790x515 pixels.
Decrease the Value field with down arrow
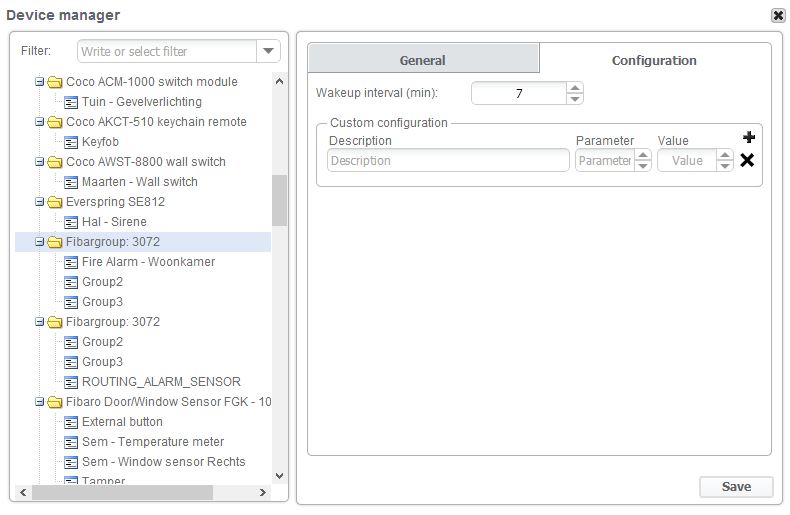point(725,166)
